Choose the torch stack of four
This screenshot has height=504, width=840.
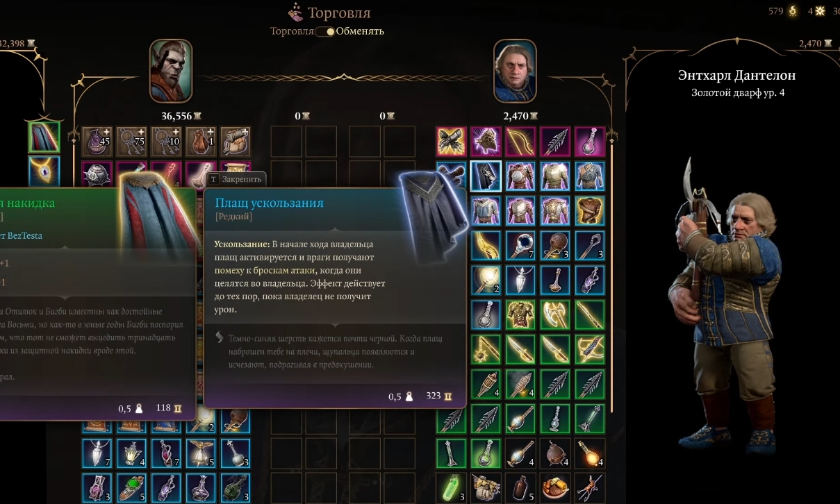(x=486, y=384)
